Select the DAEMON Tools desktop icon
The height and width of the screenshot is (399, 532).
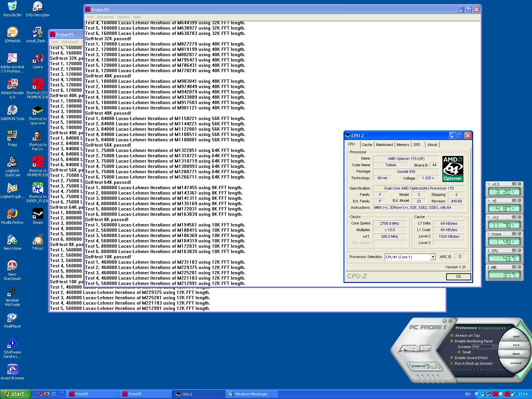(12, 113)
